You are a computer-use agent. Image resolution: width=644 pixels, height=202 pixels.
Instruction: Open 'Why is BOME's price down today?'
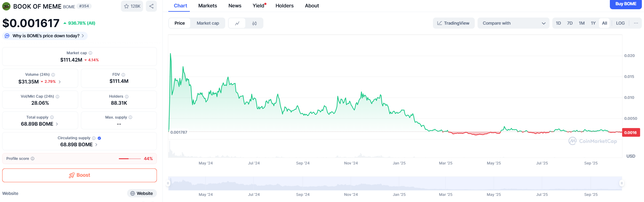(46, 36)
